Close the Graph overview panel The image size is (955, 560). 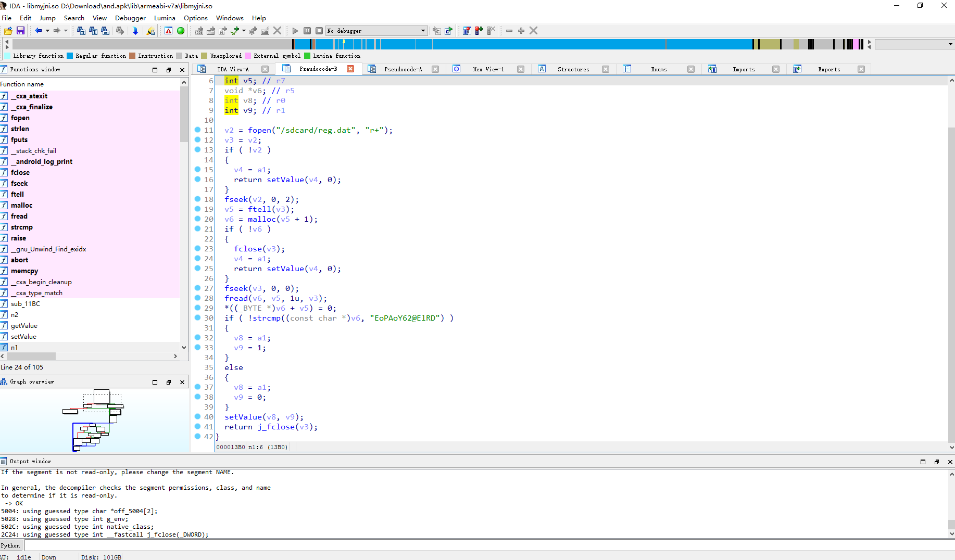[182, 382]
